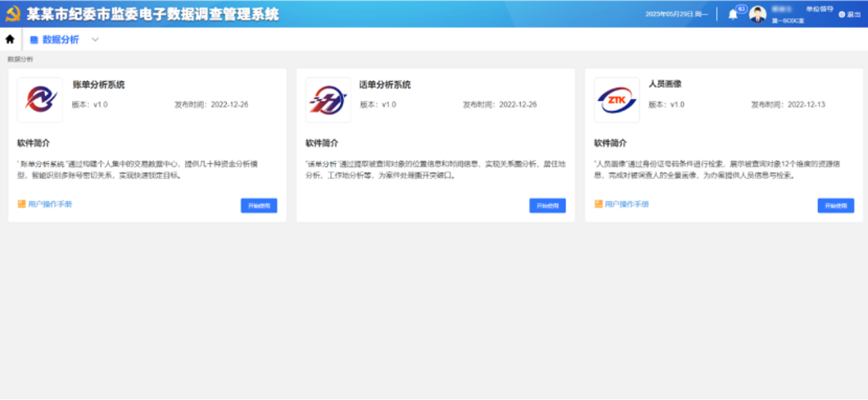The height and width of the screenshot is (400, 868).
Task: Click the 话单分析系统 logo icon
Action: (x=328, y=100)
